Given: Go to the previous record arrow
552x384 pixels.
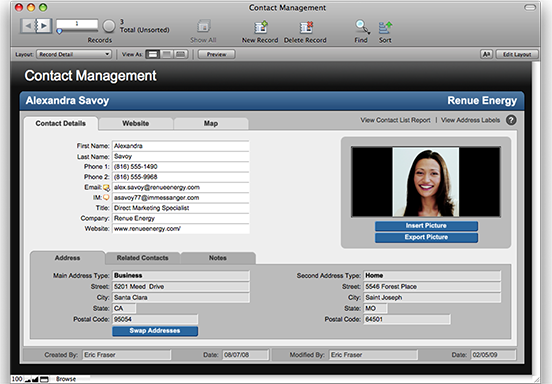Looking at the screenshot, I should (28, 26).
